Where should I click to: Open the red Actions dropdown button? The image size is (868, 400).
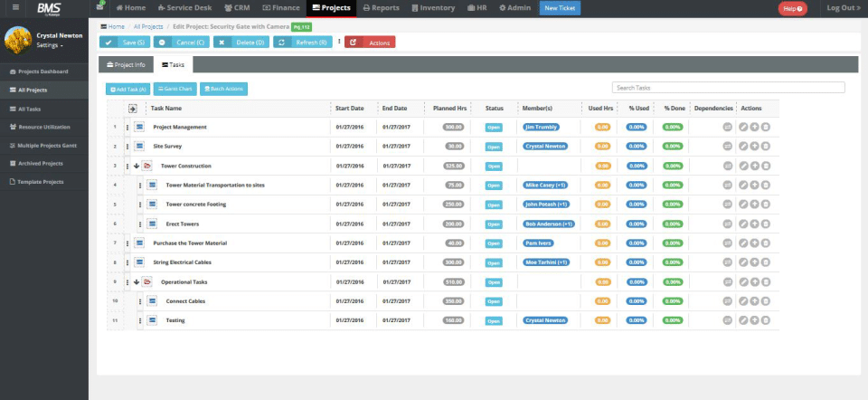click(x=370, y=42)
